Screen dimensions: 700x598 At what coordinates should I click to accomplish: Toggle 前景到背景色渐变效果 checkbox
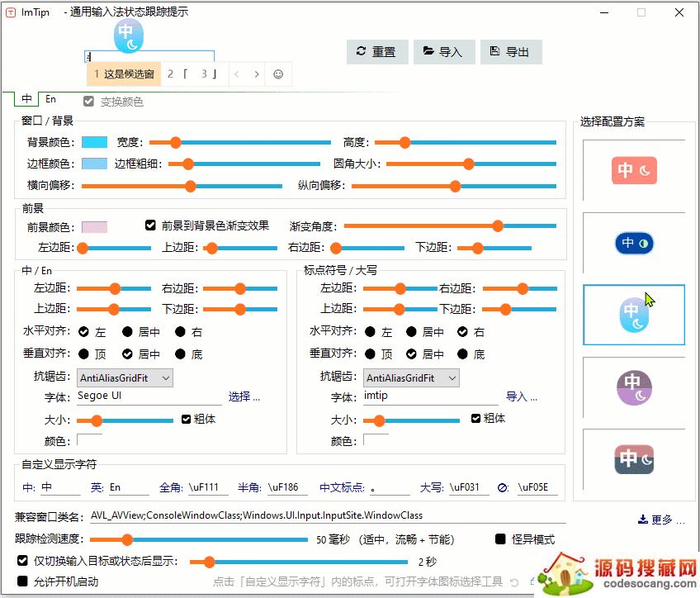pos(150,225)
